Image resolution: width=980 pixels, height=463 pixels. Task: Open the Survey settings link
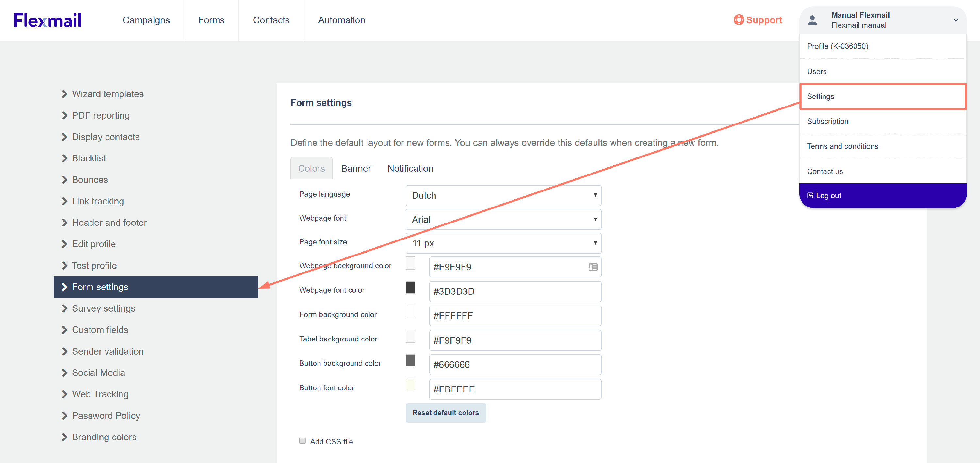tap(104, 308)
